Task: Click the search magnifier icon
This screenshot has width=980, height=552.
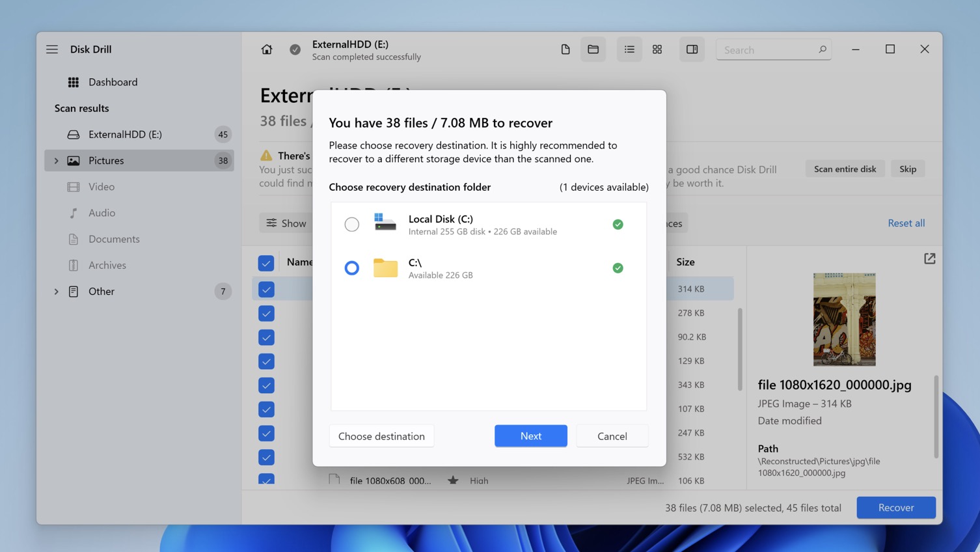Action: [x=822, y=49]
